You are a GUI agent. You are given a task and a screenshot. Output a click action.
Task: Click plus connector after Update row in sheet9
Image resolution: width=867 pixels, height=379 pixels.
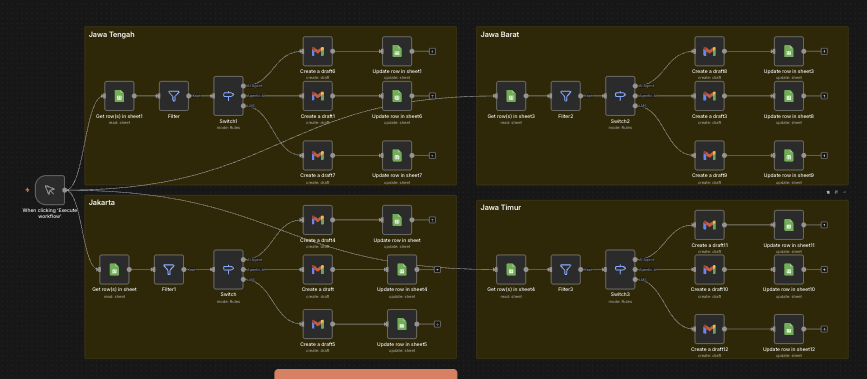tap(824, 155)
